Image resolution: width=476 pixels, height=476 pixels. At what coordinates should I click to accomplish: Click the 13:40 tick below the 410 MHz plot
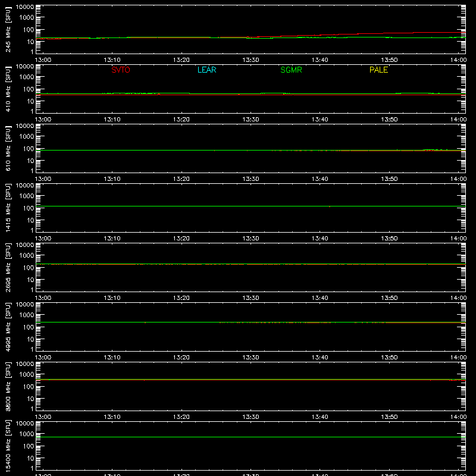click(x=320, y=120)
